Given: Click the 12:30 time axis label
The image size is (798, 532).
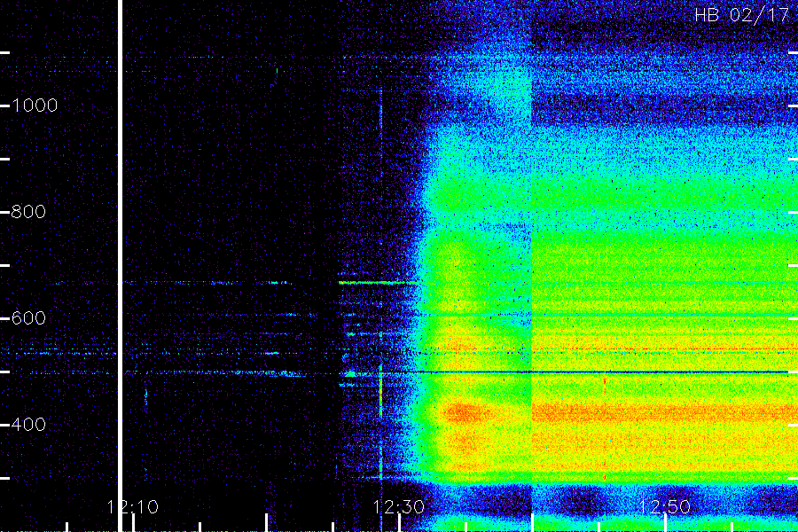Looking at the screenshot, I should click(398, 507).
